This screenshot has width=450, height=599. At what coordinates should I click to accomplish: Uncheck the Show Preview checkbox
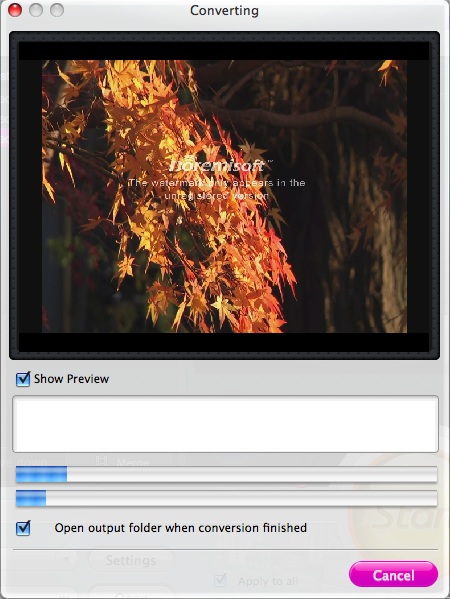coord(23,379)
